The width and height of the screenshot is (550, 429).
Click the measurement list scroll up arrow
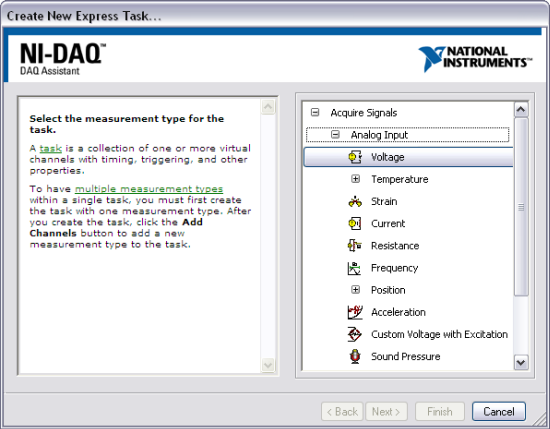coord(521,110)
